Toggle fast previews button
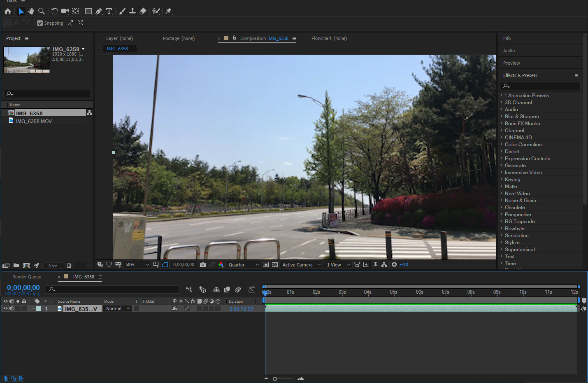Screen dimensions: 588x383 pos(366,264)
